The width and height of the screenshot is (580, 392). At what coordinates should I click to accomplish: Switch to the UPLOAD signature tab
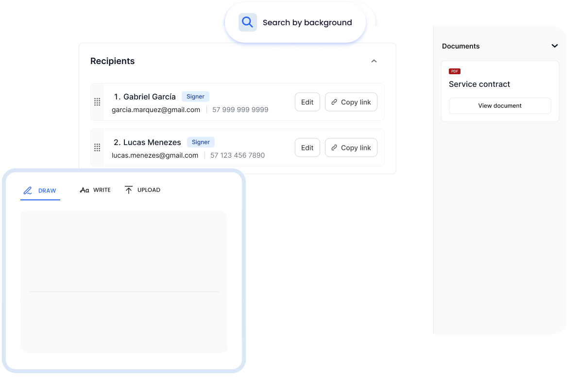click(142, 190)
